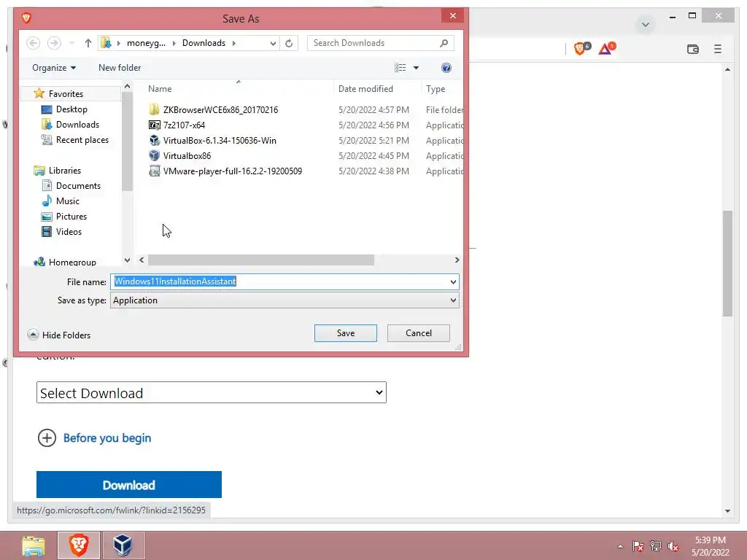
Task: Click the plus icon beside Before you begin
Action: pos(47,437)
